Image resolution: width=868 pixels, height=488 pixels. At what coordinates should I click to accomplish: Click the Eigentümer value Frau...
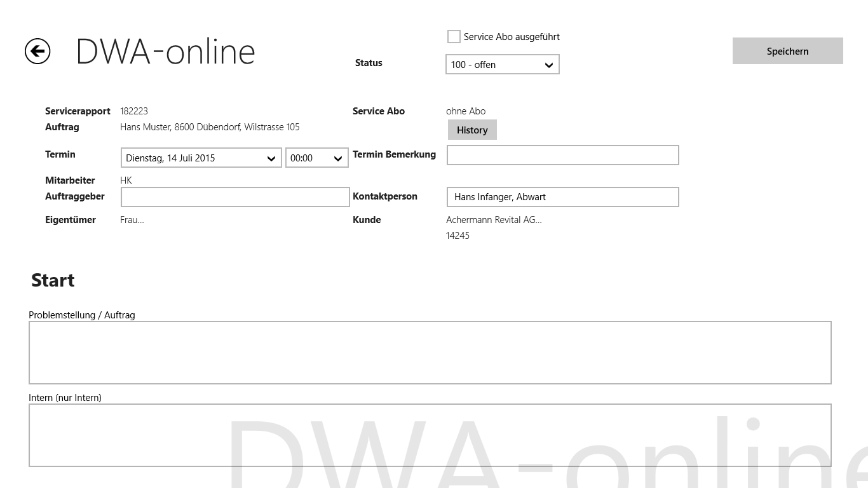pyautogui.click(x=132, y=220)
